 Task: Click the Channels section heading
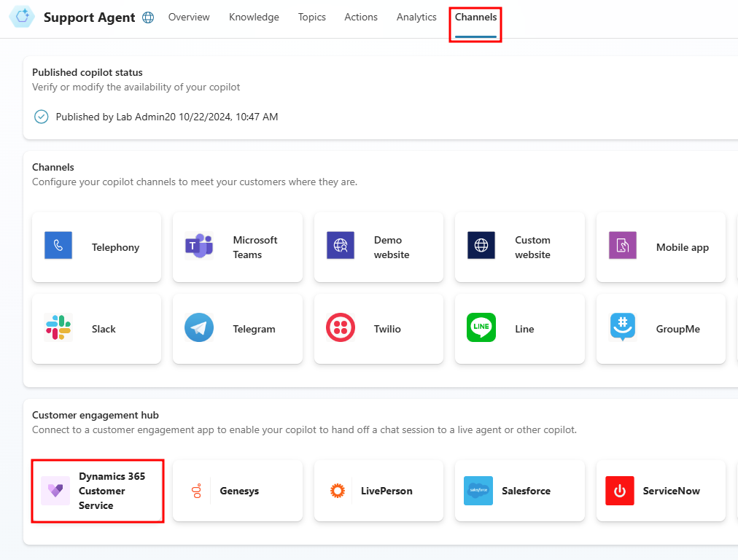coord(53,167)
